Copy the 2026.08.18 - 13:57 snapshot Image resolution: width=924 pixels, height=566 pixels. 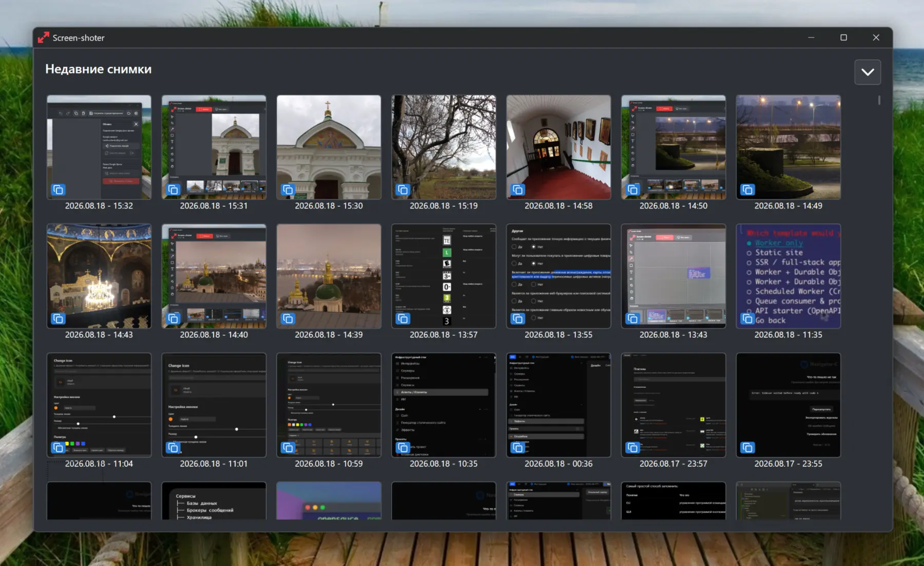pos(403,319)
